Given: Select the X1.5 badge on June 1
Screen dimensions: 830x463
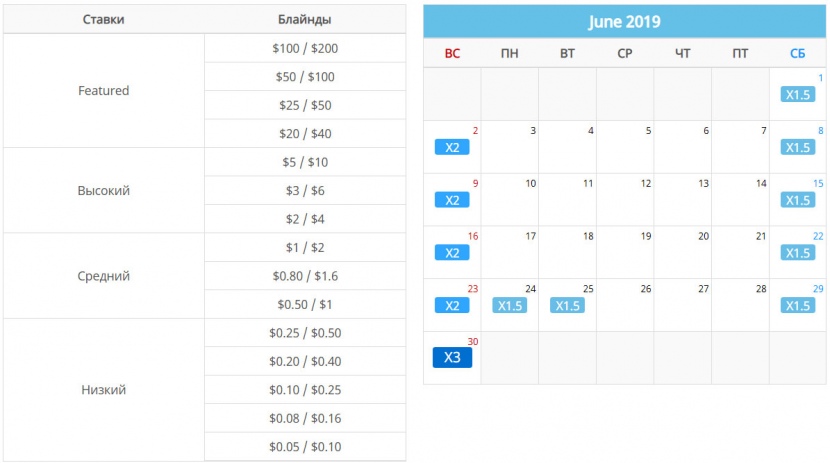Looking at the screenshot, I should point(797,95).
